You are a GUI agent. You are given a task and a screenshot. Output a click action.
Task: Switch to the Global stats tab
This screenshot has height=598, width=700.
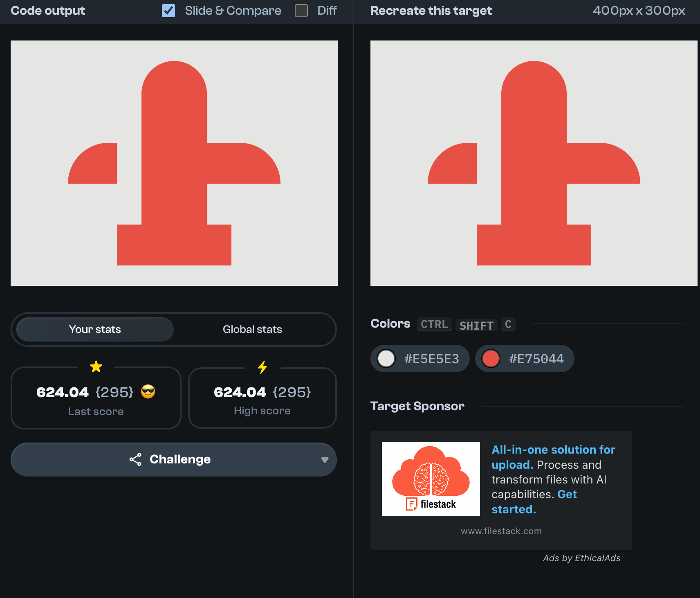(x=252, y=329)
